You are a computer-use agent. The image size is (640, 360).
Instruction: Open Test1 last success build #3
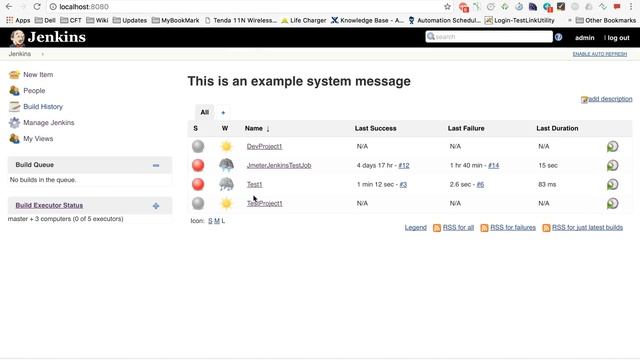403,184
